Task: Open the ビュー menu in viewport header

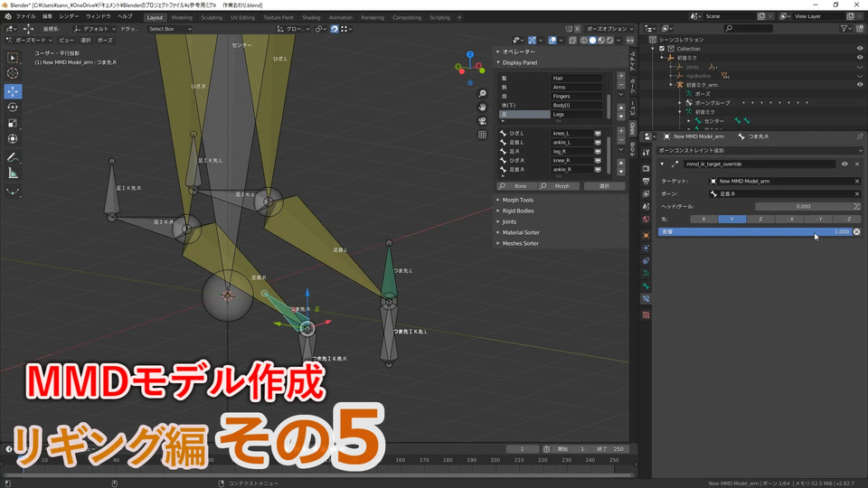Action: click(66, 40)
